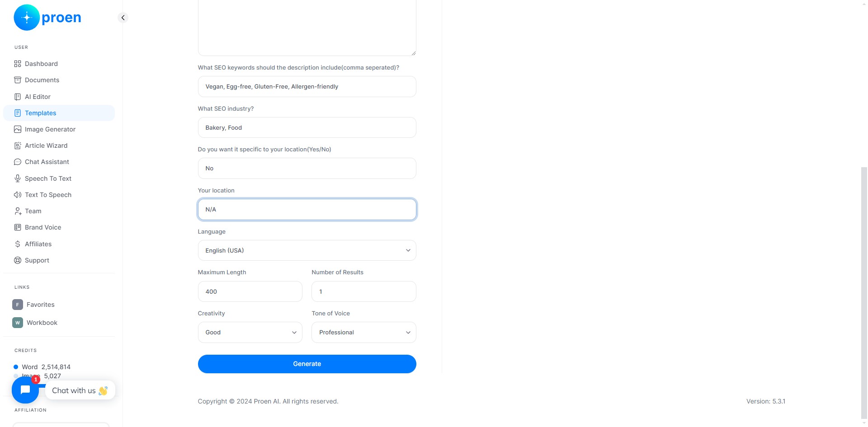Click the Favorites F badge icon
The width and height of the screenshot is (868, 427).
18,305
